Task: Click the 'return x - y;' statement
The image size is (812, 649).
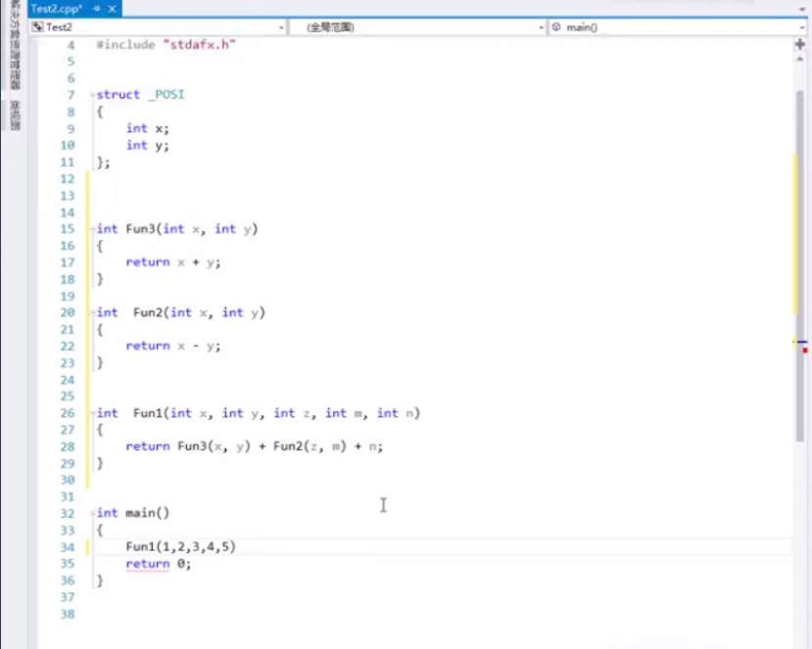Action: pyautogui.click(x=173, y=346)
